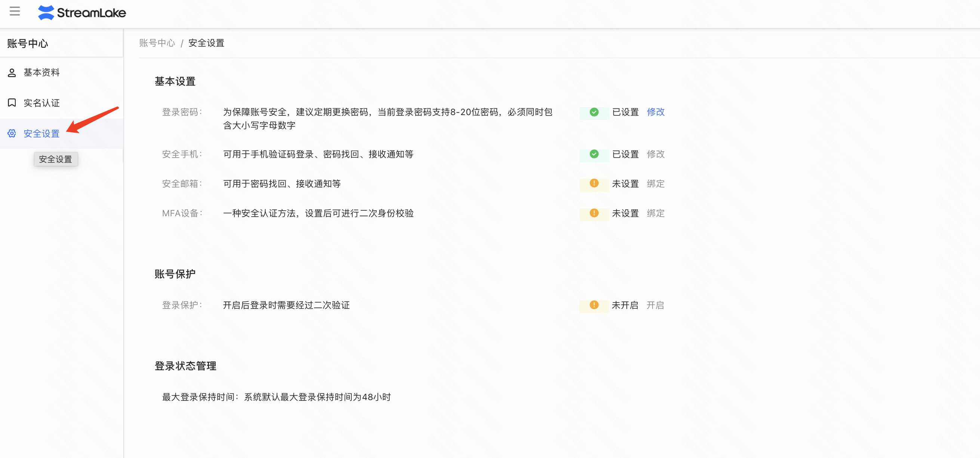Click orange warning icon for 登录保护
This screenshot has height=458, width=980.
pyautogui.click(x=594, y=305)
